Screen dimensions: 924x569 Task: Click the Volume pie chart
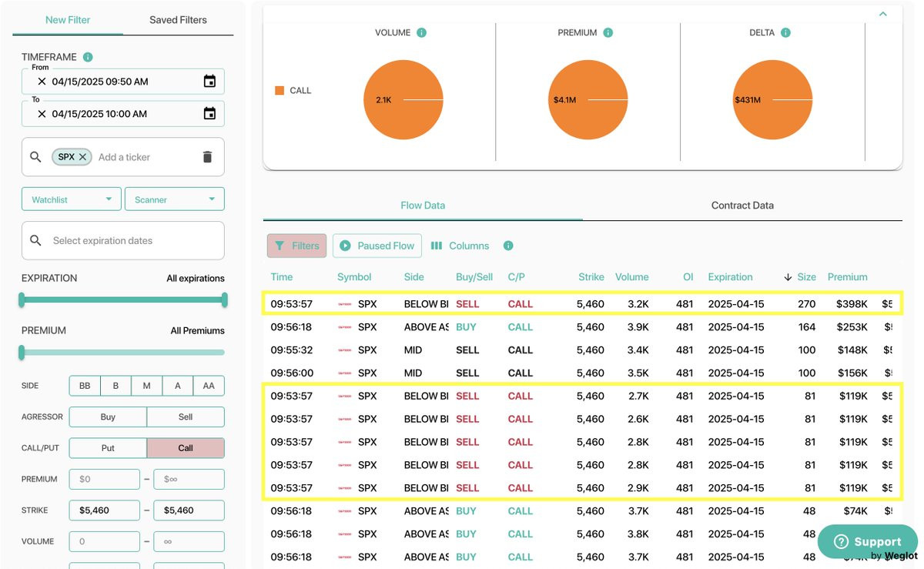pos(403,100)
